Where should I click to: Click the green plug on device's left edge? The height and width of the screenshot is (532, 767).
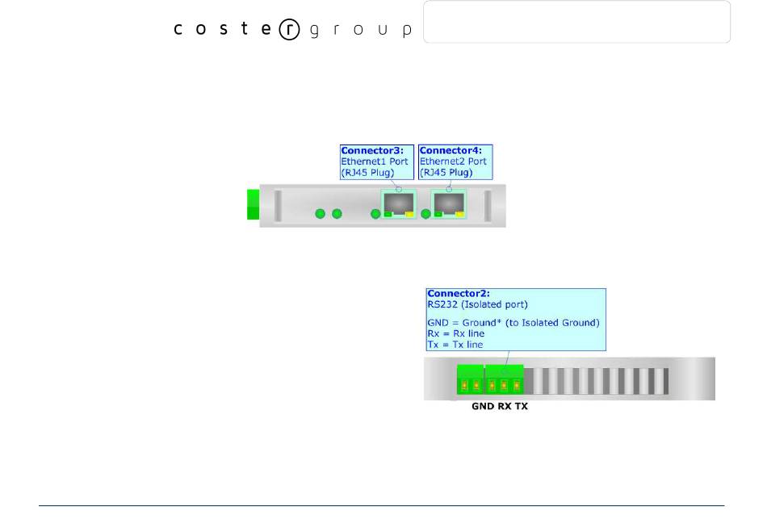coord(253,205)
